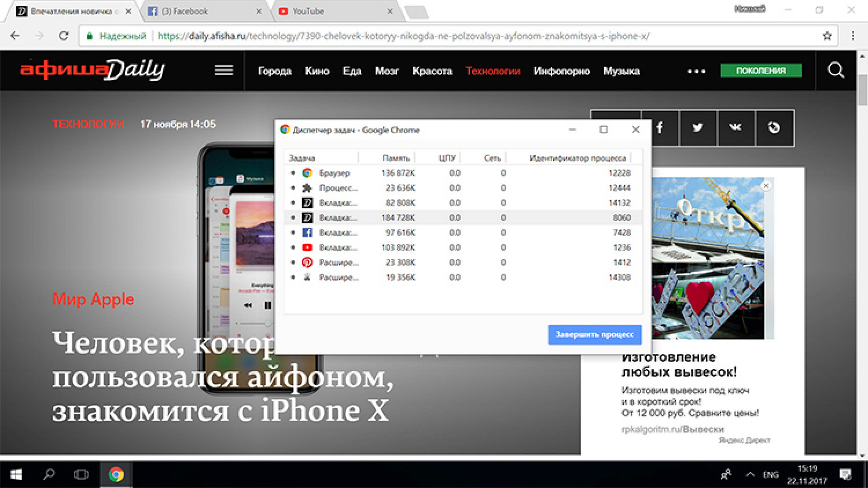Open the Афиша Daily logo link

(93, 70)
